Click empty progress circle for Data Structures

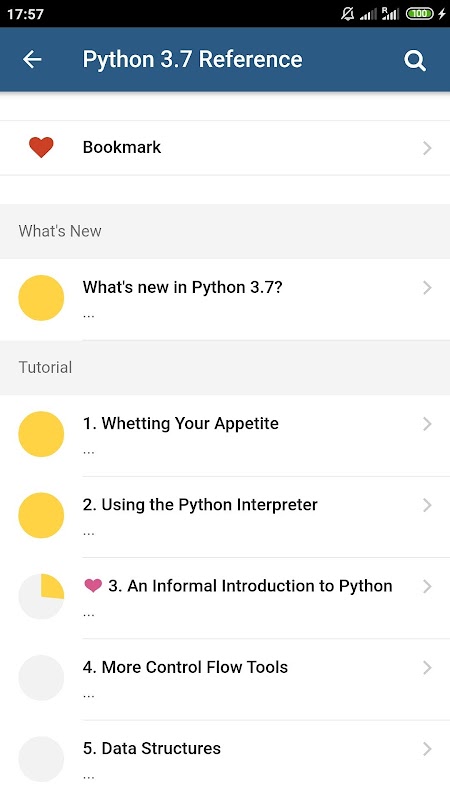pos(41,759)
